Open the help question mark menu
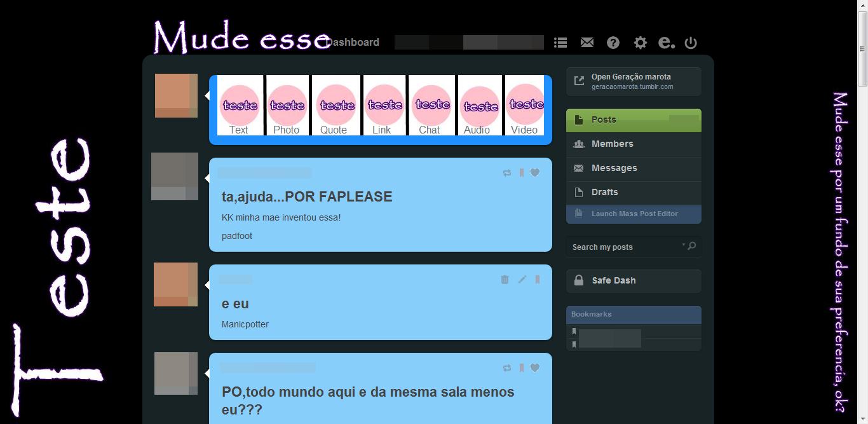 click(x=613, y=43)
